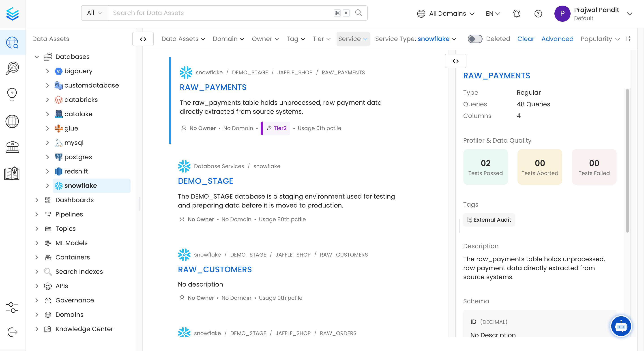
Task: Click the External Audit tag
Action: (x=489, y=220)
